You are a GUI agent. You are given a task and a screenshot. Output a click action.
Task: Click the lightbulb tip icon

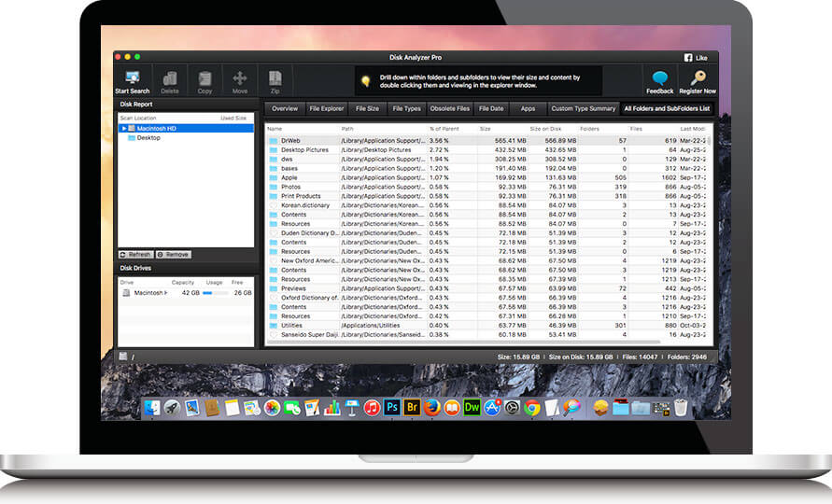click(365, 81)
